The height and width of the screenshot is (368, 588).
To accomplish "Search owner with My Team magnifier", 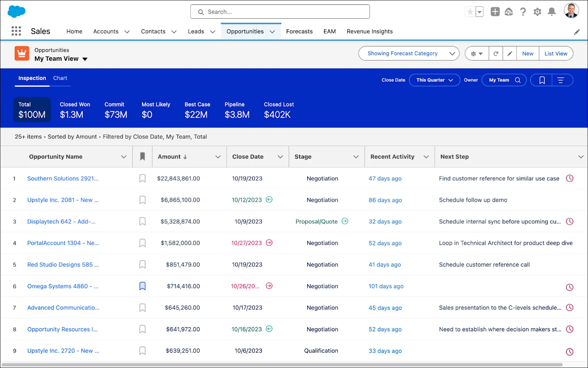I will (517, 80).
